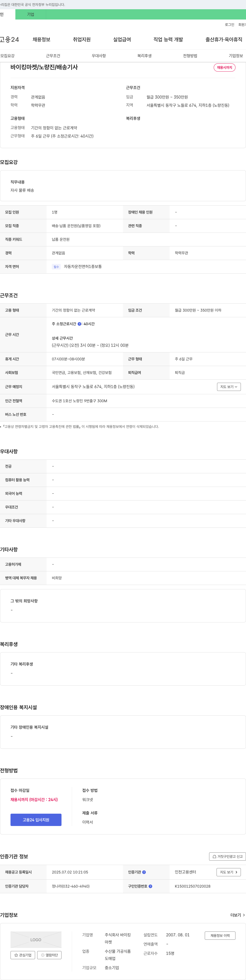The width and height of the screenshot is (246, 980).
Task: Open the 직업 능력 개발 menu
Action: coord(168,40)
